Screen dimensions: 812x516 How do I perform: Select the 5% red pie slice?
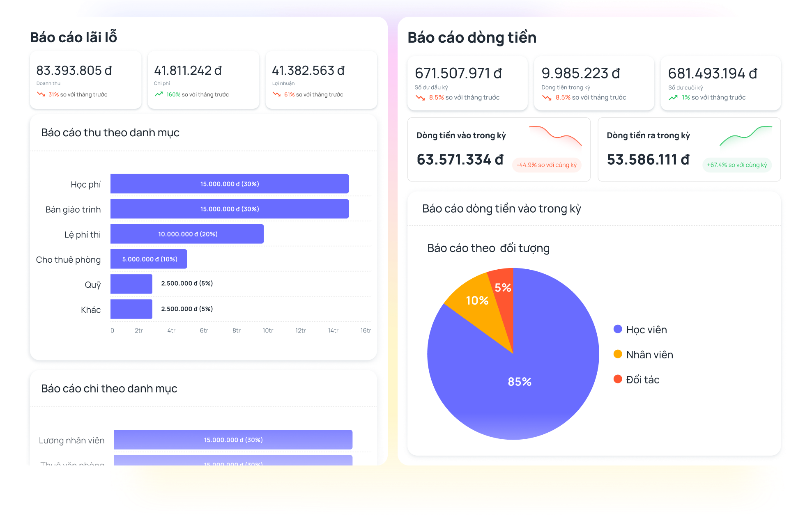pos(504,287)
